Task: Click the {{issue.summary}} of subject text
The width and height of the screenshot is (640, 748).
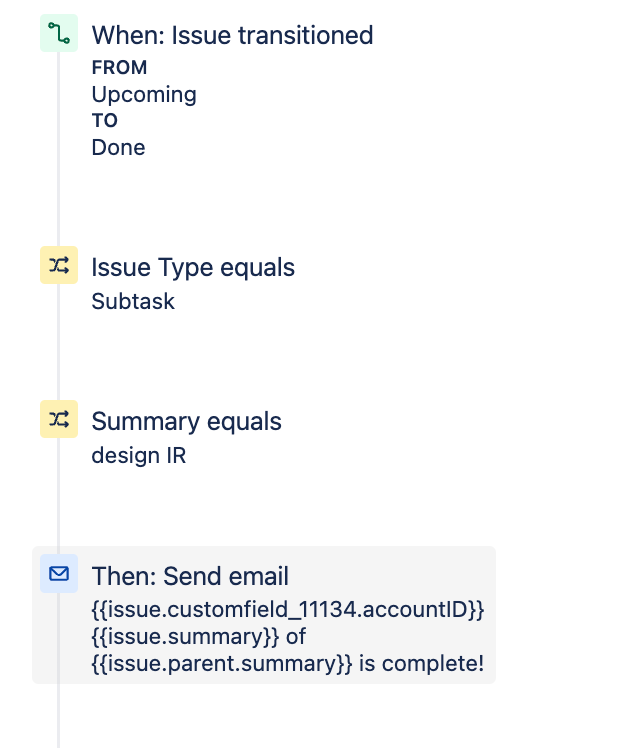Action: pos(198,637)
